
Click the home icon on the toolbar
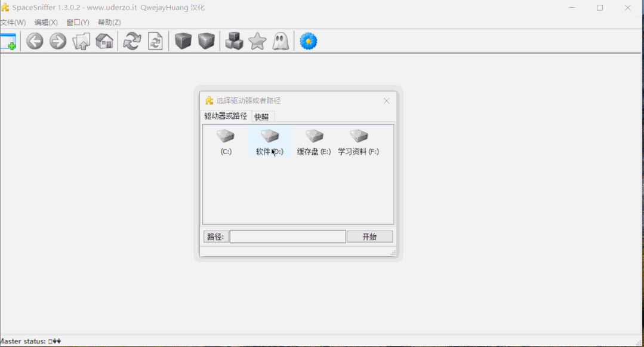[x=104, y=41]
